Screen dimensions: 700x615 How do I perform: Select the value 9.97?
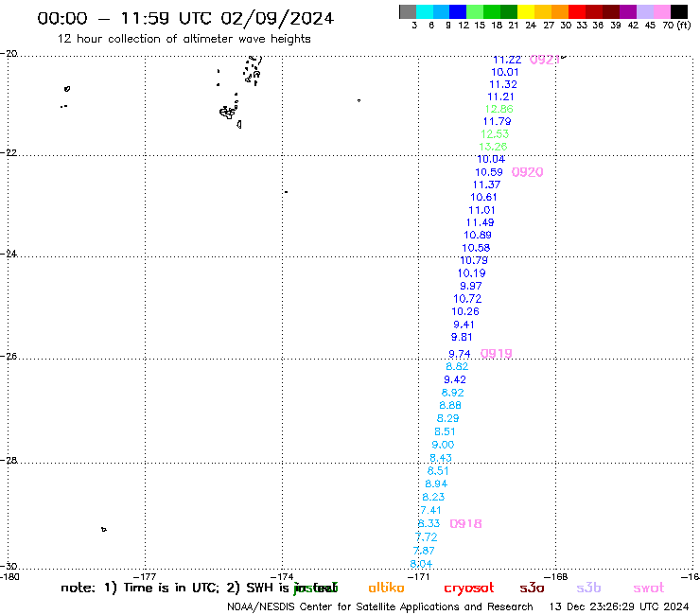[x=471, y=287]
